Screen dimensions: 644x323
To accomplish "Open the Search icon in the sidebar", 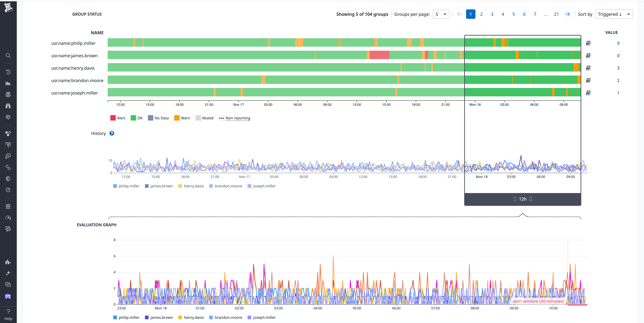I will point(8,56).
